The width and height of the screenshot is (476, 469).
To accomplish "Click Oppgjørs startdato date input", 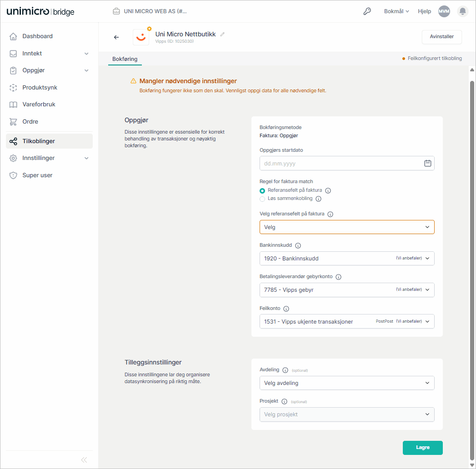I will click(x=347, y=163).
